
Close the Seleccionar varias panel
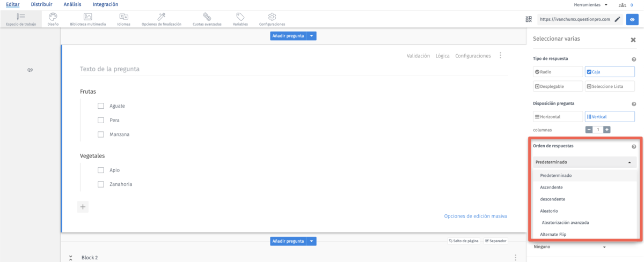coord(633,40)
